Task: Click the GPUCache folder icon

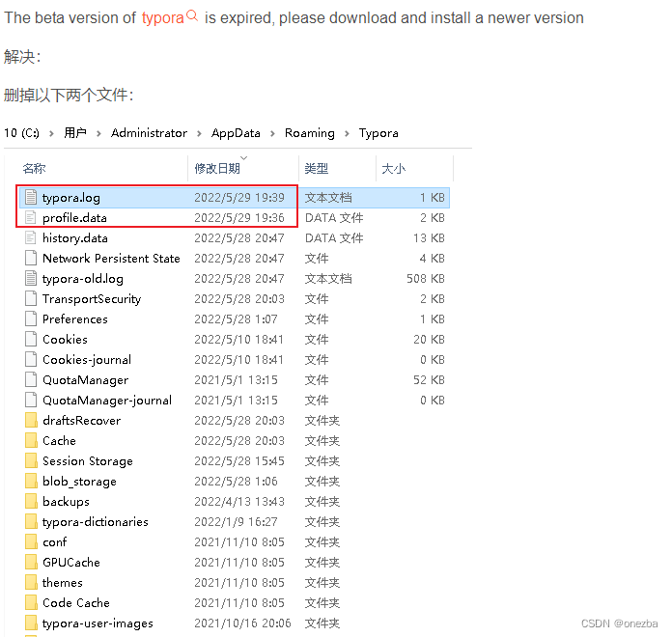Action: pos(31,562)
